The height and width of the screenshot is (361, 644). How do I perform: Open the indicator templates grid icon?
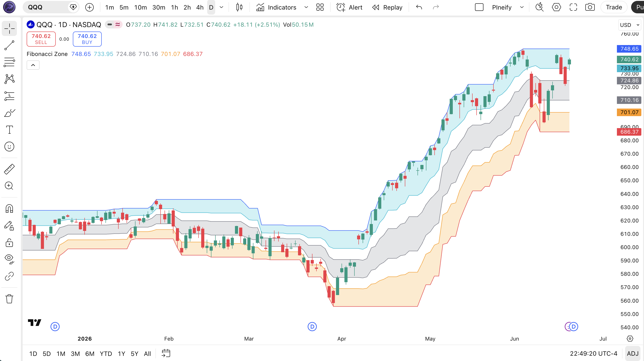pyautogui.click(x=320, y=7)
